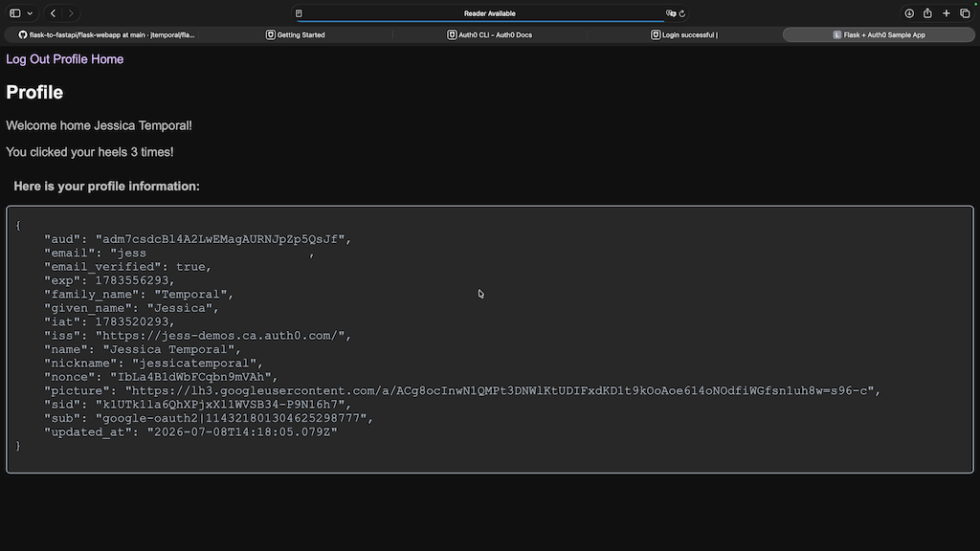Click the Log Out link
This screenshot has width=980, height=551.
pyautogui.click(x=28, y=59)
